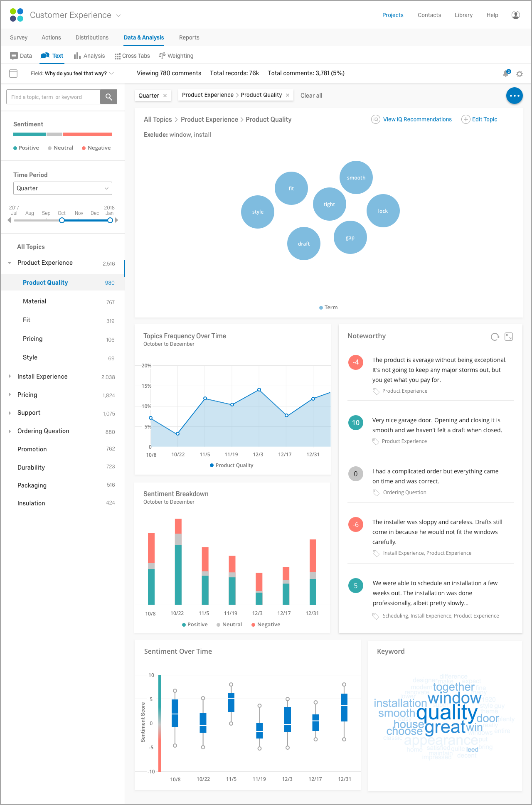
Task: Open the Field question dropdown
Action: tap(72, 74)
